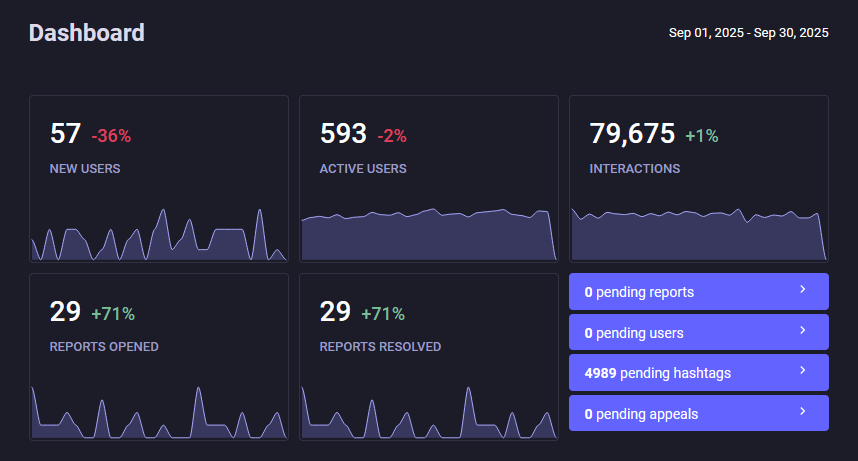
Task: Click the arrow icon beside pending appeals
Action: click(803, 412)
